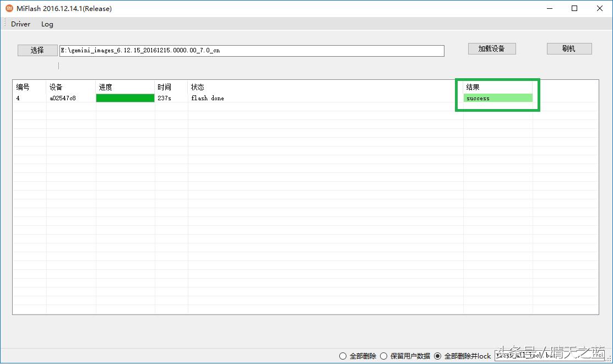The image size is (613, 364).
Task: Click the 选择 button to browse for ROM
Action: (37, 50)
